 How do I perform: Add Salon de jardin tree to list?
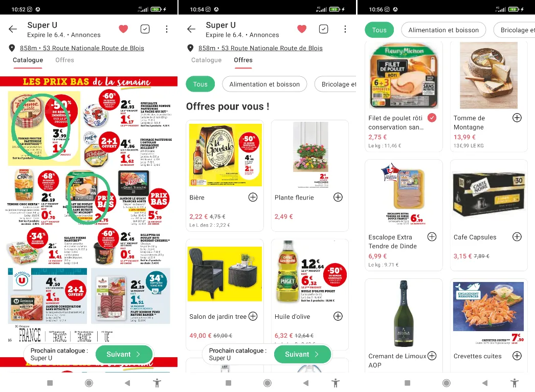(253, 317)
